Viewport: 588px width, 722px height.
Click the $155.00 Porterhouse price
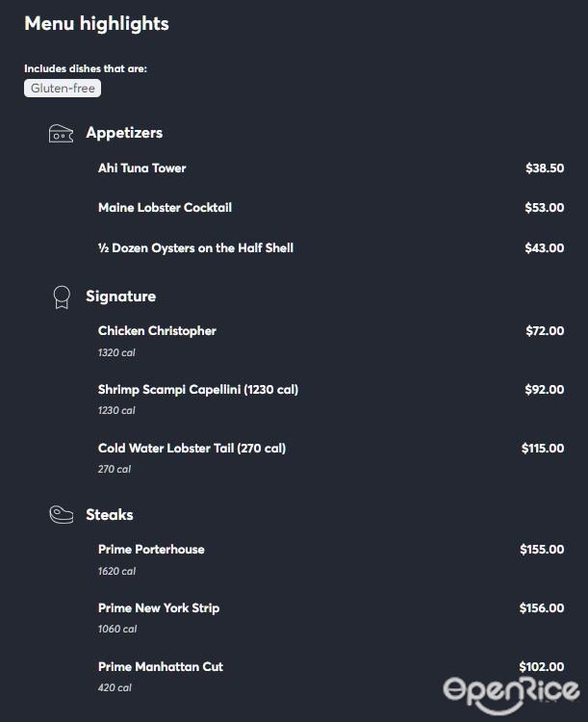pyautogui.click(x=542, y=550)
